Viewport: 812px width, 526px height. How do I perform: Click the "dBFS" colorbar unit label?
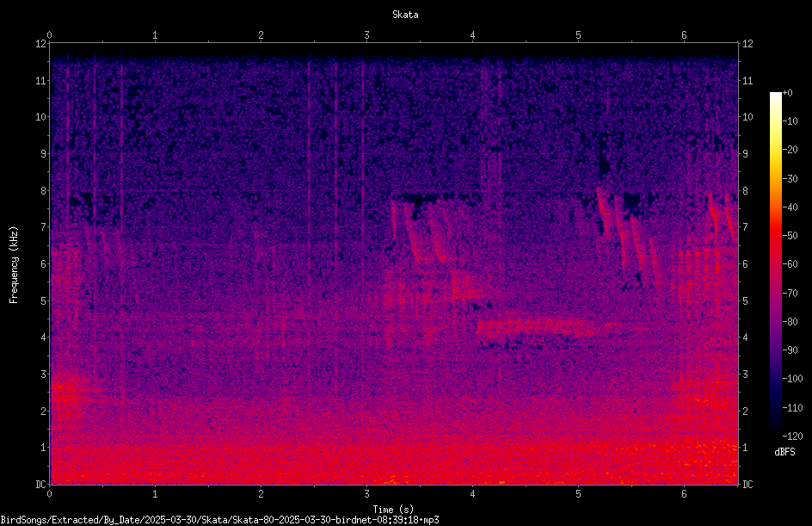pyautogui.click(x=784, y=452)
